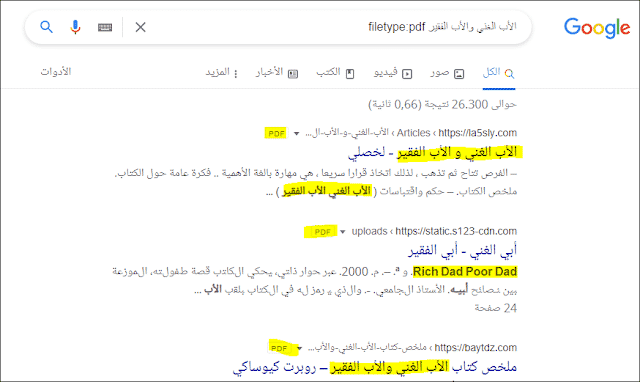Click the images tab picture icon
The width and height of the screenshot is (640, 382).
coord(459,74)
